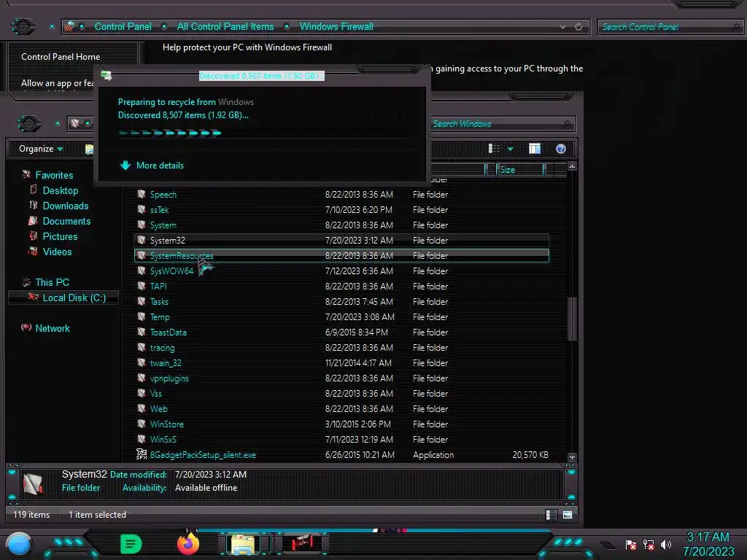The width and height of the screenshot is (747, 560).
Task: Click the System32 thumbnail in details pane
Action: point(33,483)
